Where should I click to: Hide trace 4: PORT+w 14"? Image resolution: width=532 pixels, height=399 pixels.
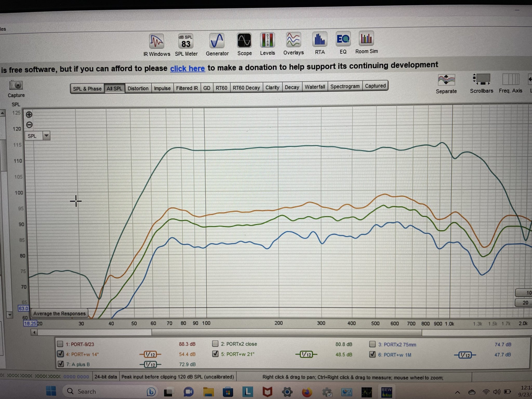tap(60, 354)
